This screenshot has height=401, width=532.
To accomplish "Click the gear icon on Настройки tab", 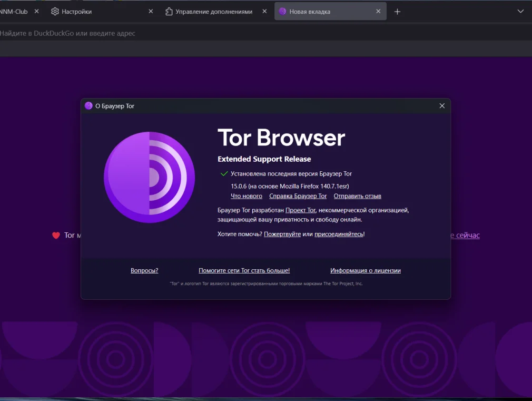I will pyautogui.click(x=55, y=12).
